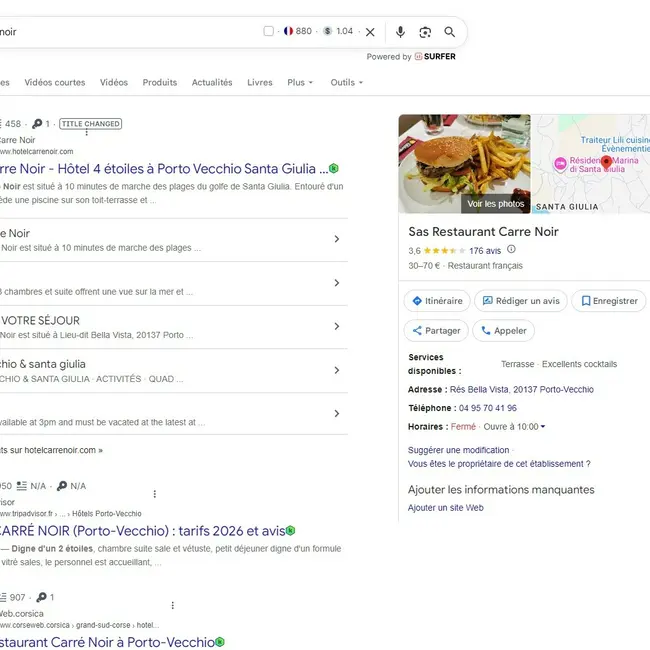This screenshot has width=650, height=650.
Task: Expand the Plus dropdown menu
Action: click(x=300, y=82)
